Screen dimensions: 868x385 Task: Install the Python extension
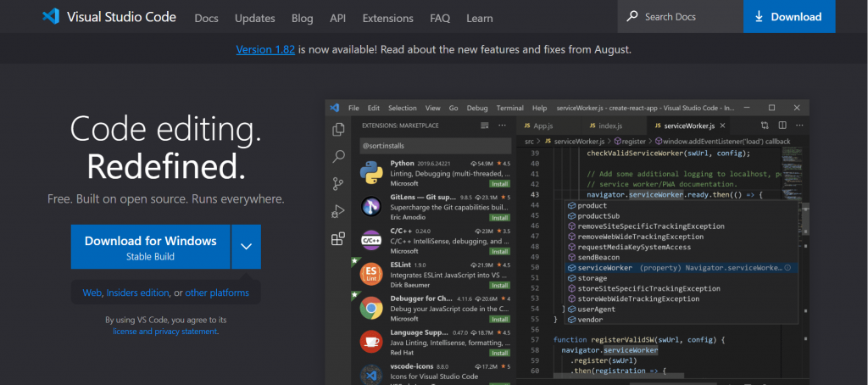[500, 183]
